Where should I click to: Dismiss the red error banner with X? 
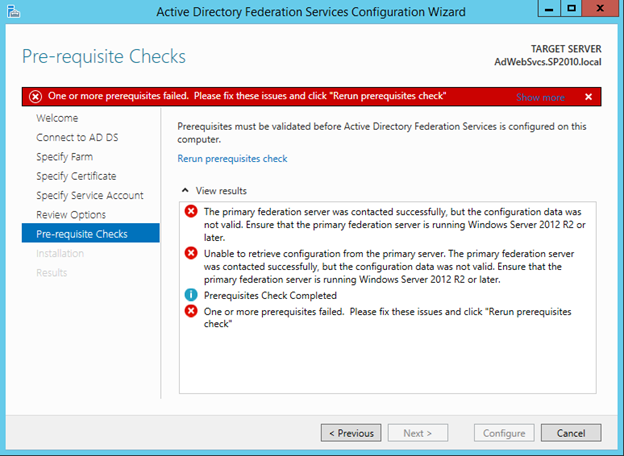tap(588, 97)
